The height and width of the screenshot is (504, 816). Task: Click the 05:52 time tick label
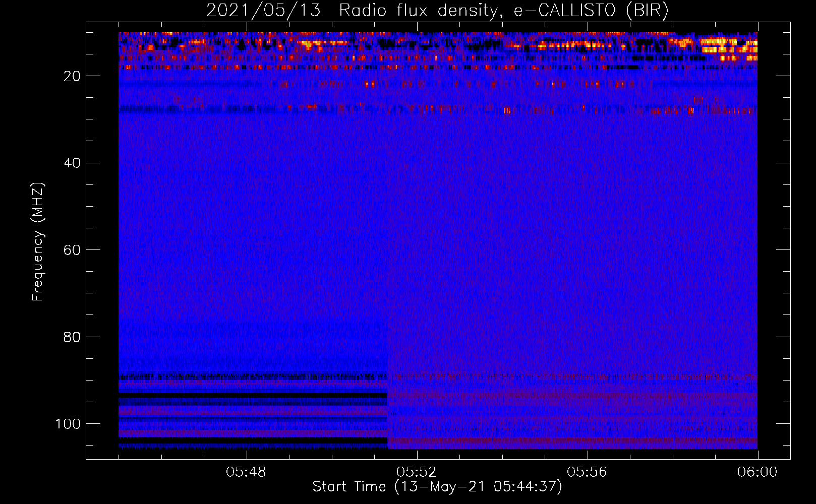click(x=417, y=472)
